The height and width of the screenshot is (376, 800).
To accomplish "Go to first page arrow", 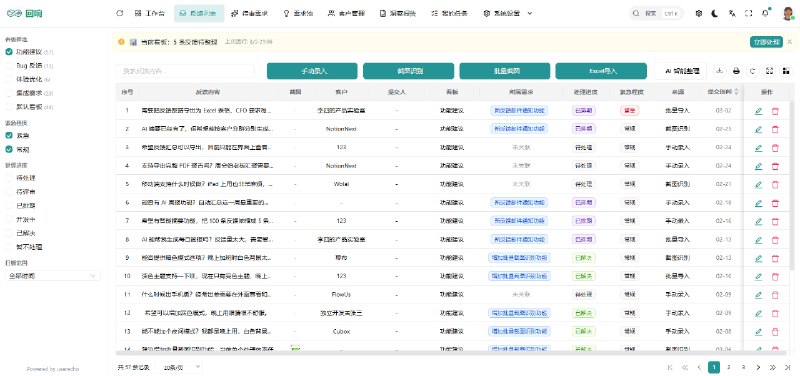I will coord(670,367).
